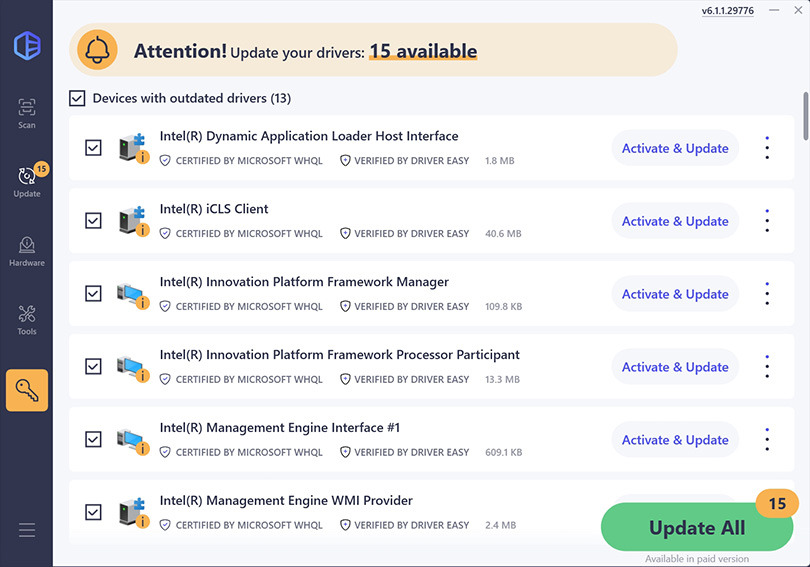
Task: Click Activate & Update for Dynamic Application Loader
Action: click(x=675, y=148)
